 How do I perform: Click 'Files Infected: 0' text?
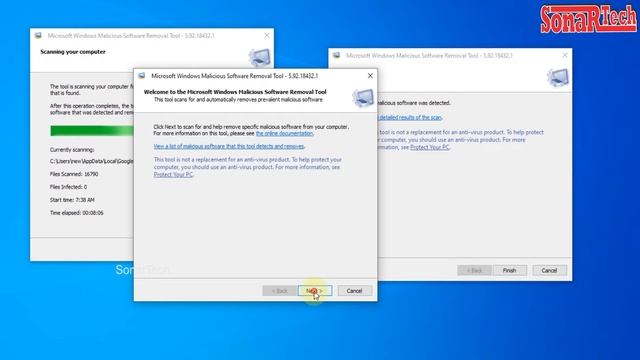69,187
